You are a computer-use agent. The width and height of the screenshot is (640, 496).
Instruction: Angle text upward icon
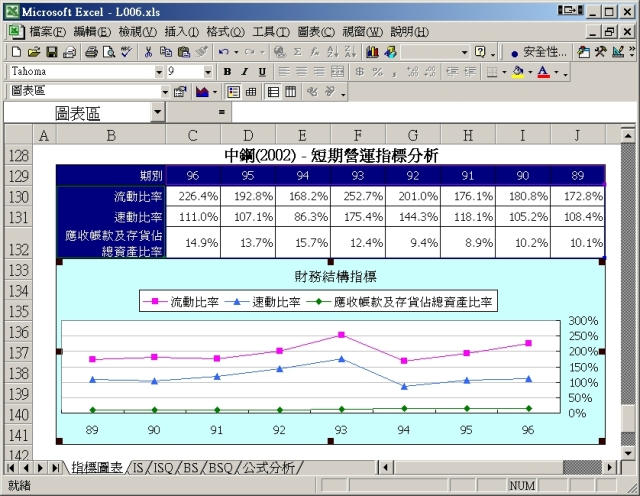[330, 92]
